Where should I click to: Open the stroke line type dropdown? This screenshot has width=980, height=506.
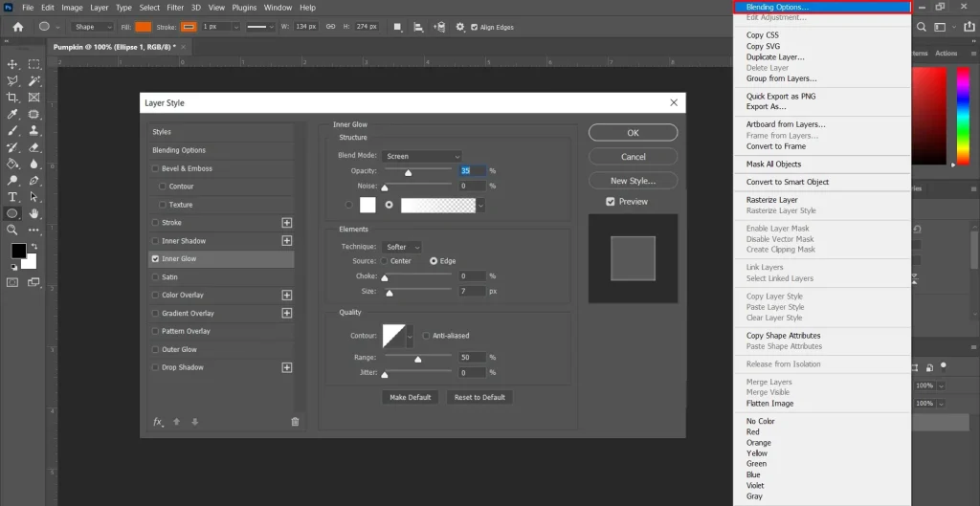260,27
